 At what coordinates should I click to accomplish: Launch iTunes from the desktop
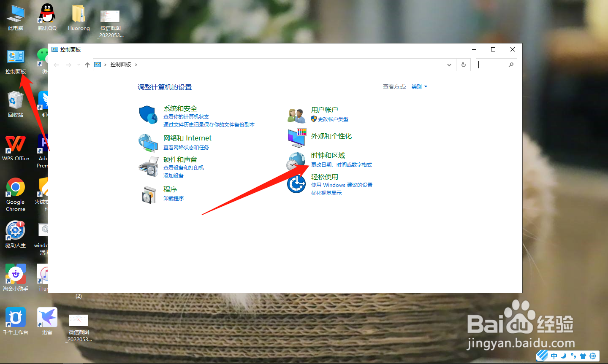[x=42, y=274]
